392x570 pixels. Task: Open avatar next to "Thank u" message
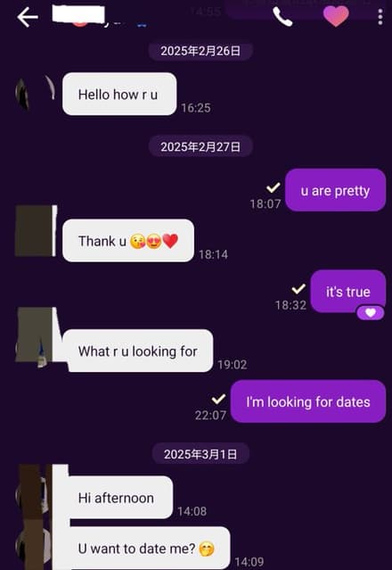tap(36, 231)
